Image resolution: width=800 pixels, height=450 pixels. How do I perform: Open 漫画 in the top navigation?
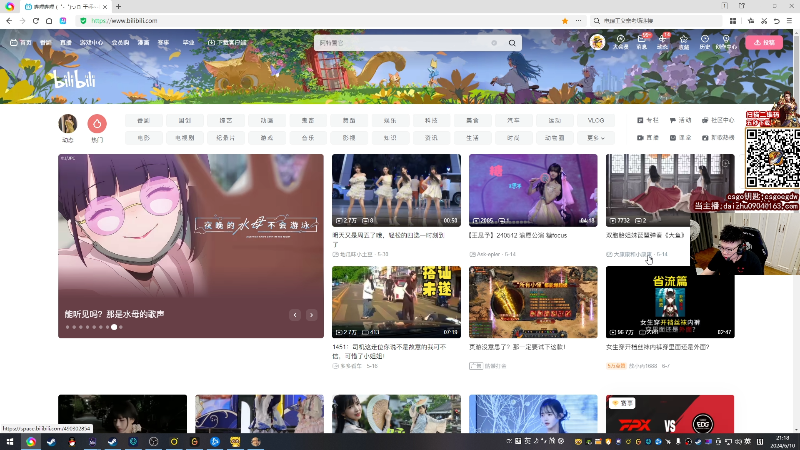[x=143, y=43]
